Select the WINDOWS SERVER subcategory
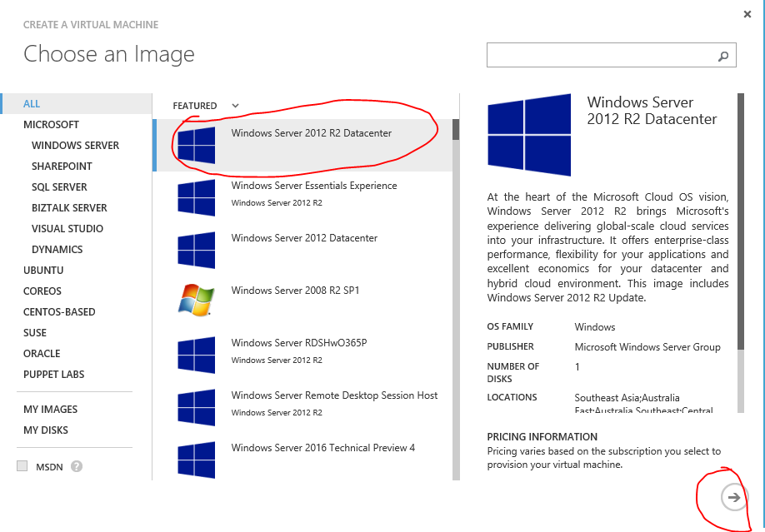This screenshot has width=765, height=532. pyautogui.click(x=75, y=146)
